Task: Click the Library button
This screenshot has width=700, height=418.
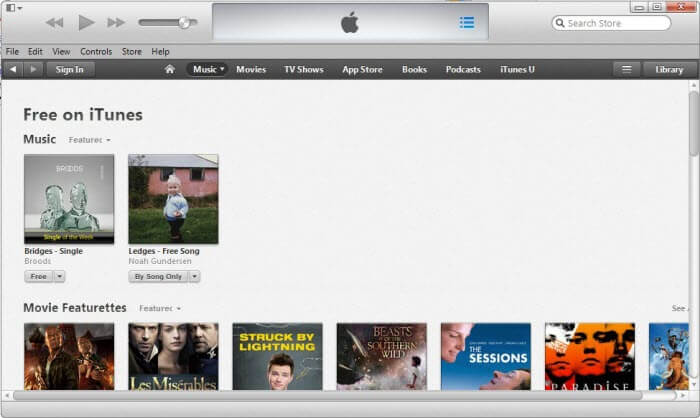Action: click(669, 69)
